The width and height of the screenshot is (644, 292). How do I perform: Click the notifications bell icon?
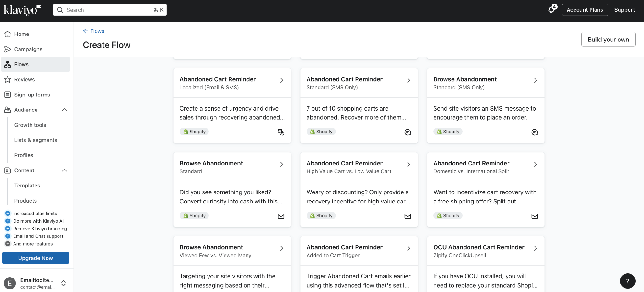tap(552, 10)
